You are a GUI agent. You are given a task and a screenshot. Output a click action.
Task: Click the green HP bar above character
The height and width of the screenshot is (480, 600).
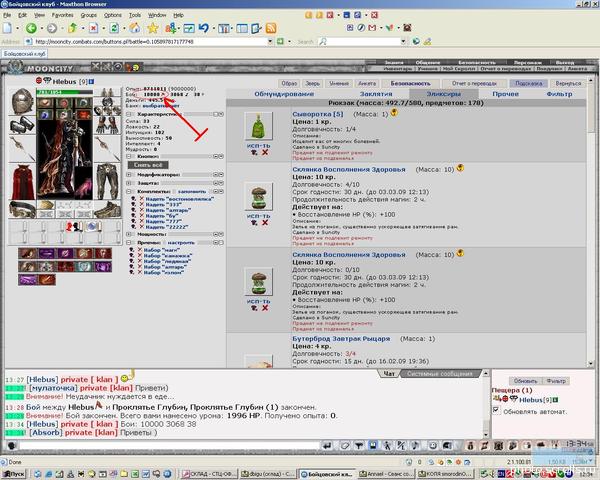pyautogui.click(x=64, y=92)
